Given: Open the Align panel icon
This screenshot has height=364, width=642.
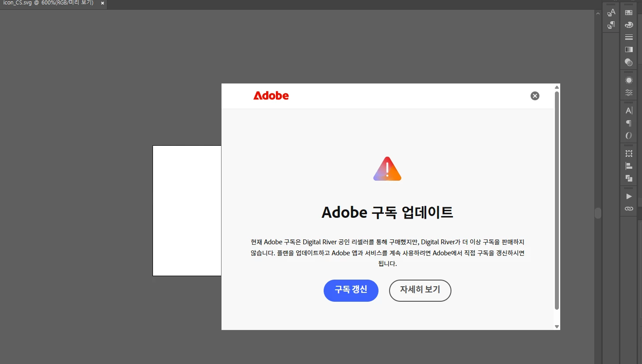Looking at the screenshot, I should click(628, 166).
